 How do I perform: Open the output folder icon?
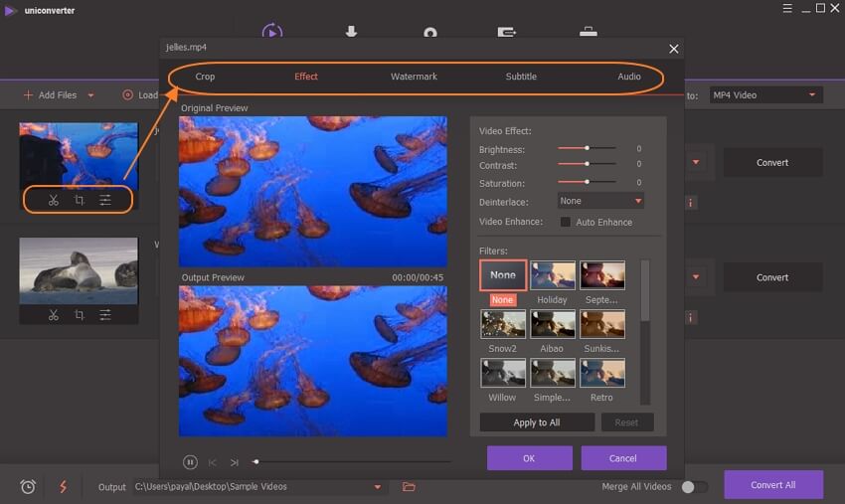tap(409, 486)
